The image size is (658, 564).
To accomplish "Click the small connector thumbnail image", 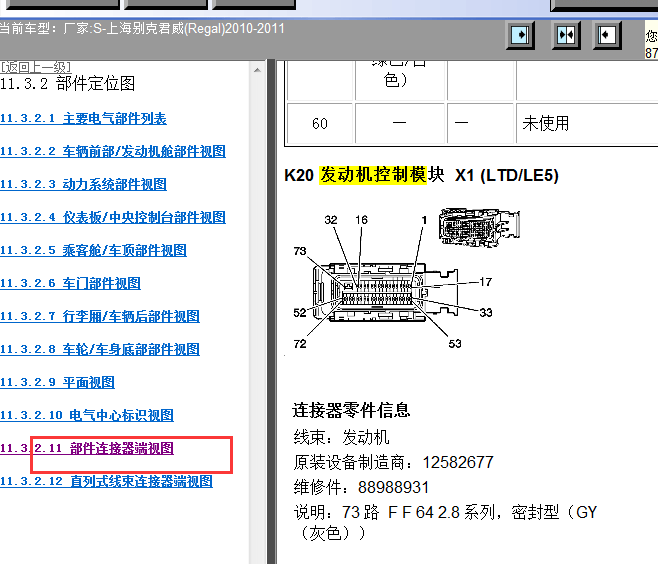I will coord(479,227).
